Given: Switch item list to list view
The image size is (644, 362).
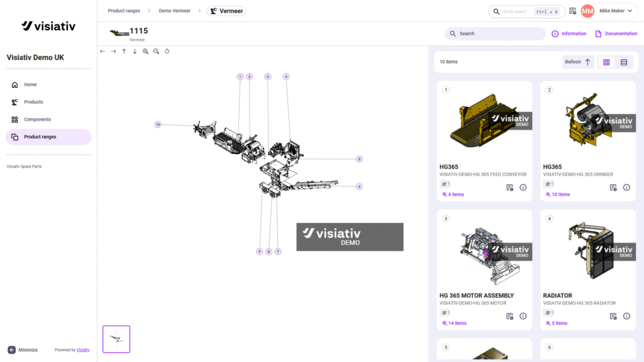Looking at the screenshot, I should (624, 62).
